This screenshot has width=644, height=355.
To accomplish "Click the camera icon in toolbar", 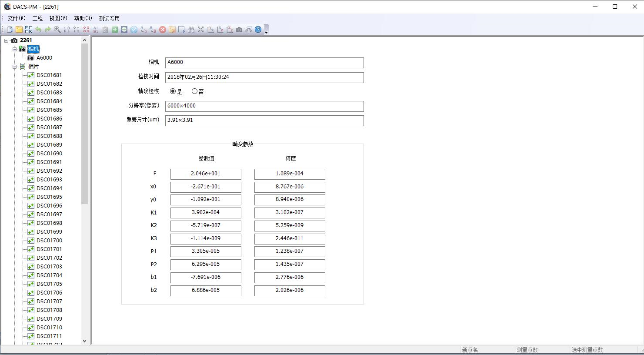I will [x=239, y=30].
